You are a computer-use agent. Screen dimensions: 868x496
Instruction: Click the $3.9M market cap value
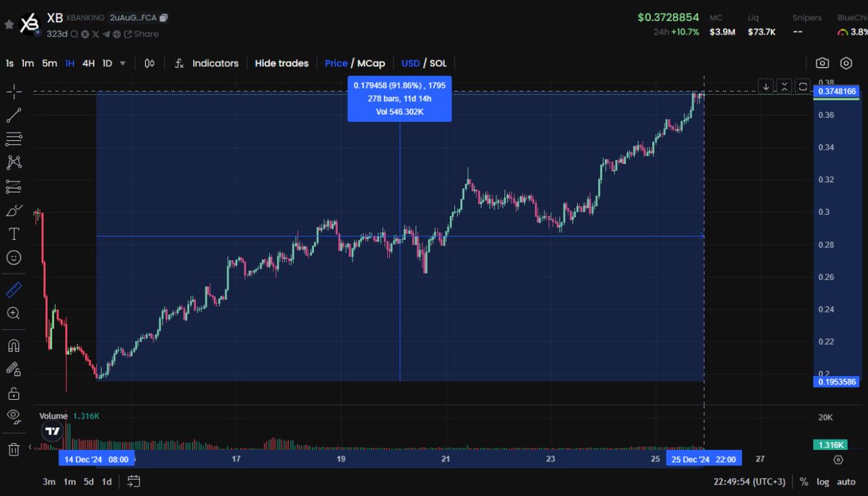click(x=723, y=32)
